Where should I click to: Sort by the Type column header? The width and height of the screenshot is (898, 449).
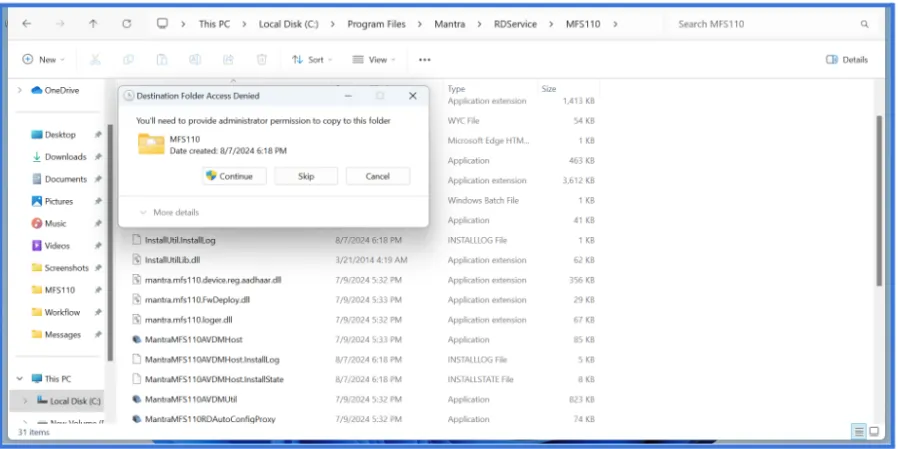pyautogui.click(x=456, y=89)
